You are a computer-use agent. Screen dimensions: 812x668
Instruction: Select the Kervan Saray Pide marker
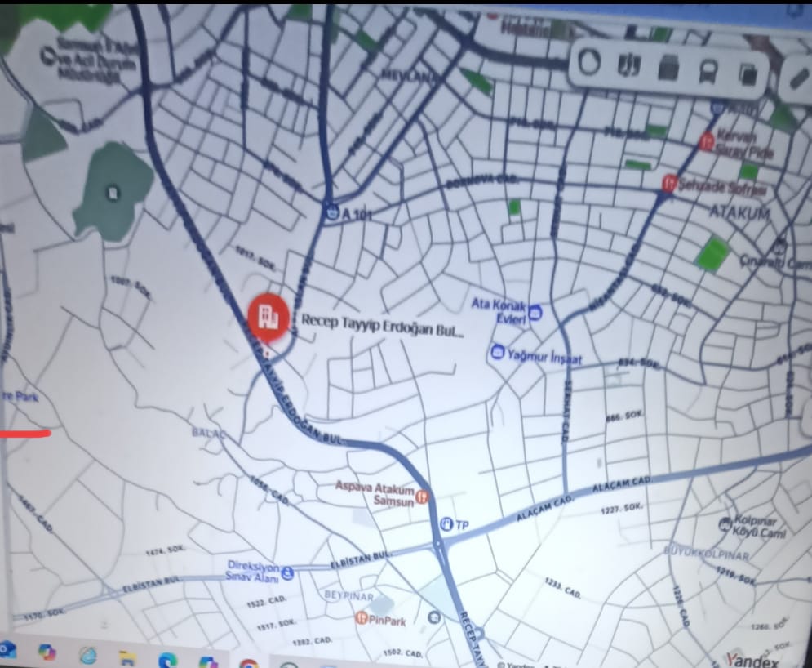(x=707, y=142)
